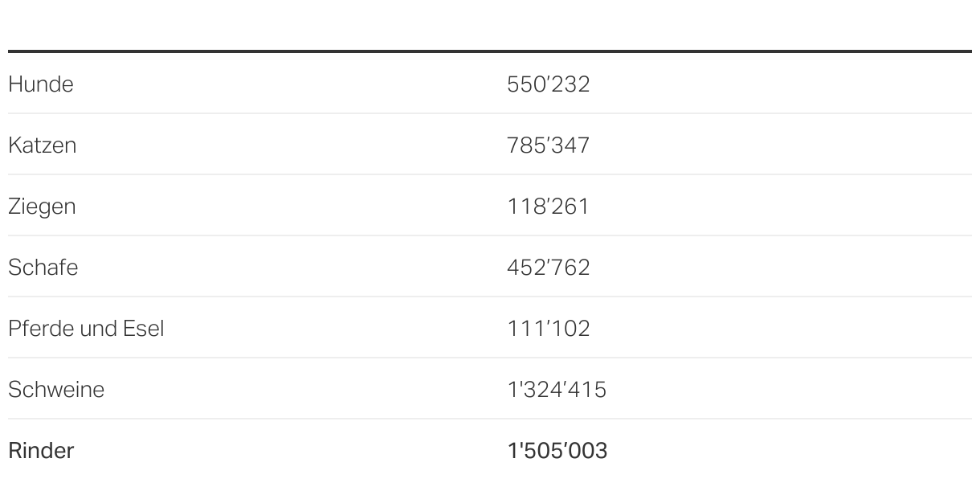Select the number 1'324'415
The width and height of the screenshot is (980, 487).
pyautogui.click(x=557, y=390)
